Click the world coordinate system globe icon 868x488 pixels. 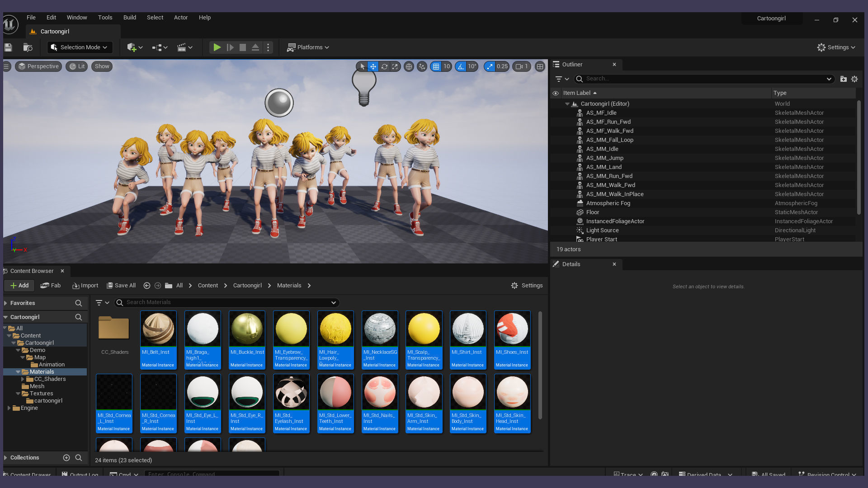[409, 66]
